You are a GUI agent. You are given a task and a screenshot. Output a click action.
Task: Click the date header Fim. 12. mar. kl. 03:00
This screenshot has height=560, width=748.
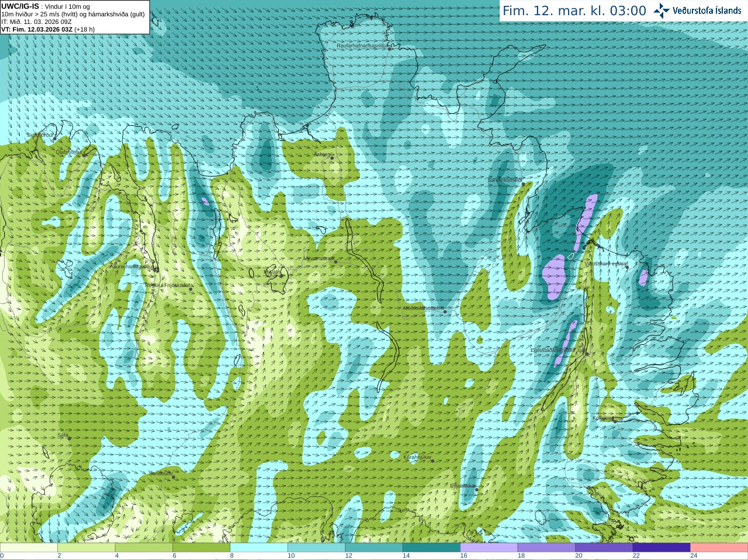[574, 11]
